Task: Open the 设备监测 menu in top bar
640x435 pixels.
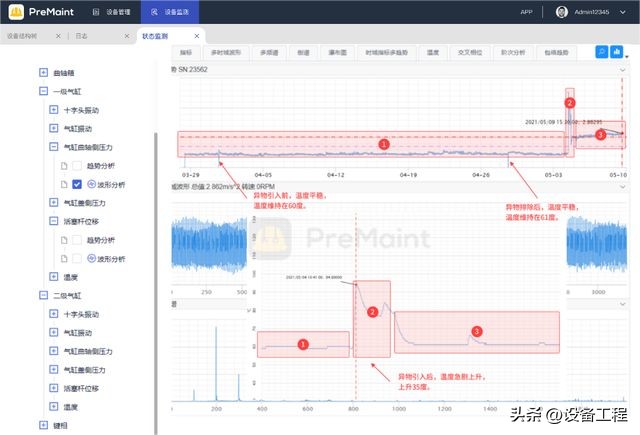Action: pos(170,12)
